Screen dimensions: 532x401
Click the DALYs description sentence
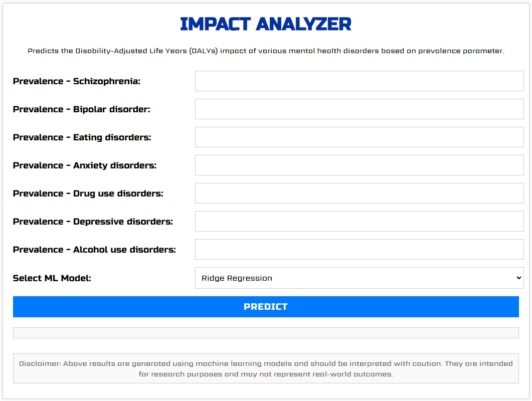266,51
